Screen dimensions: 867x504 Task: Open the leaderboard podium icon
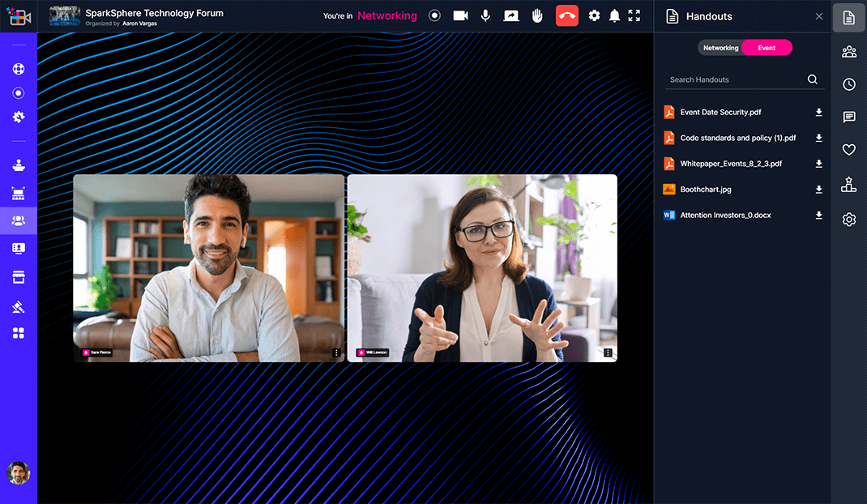coord(848,185)
